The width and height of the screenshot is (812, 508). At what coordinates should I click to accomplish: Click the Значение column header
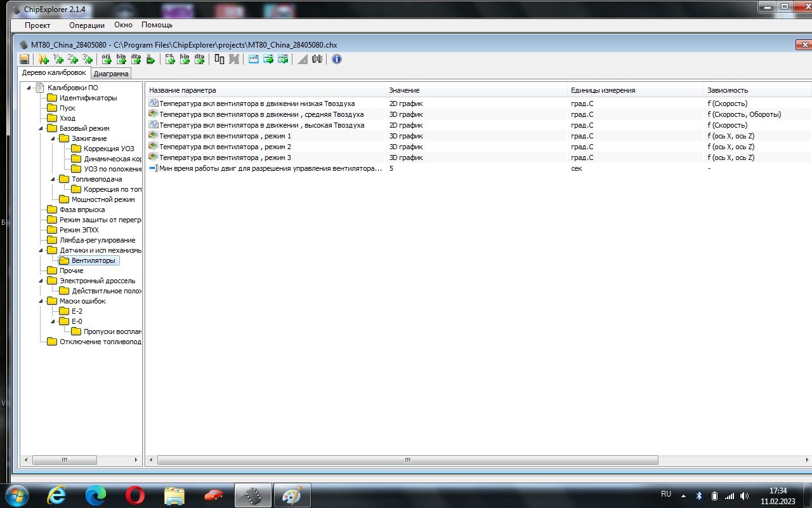[404, 90]
